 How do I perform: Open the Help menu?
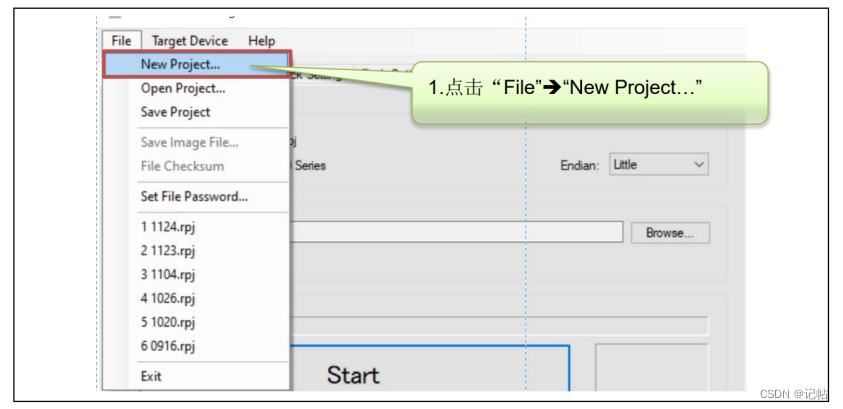262,41
